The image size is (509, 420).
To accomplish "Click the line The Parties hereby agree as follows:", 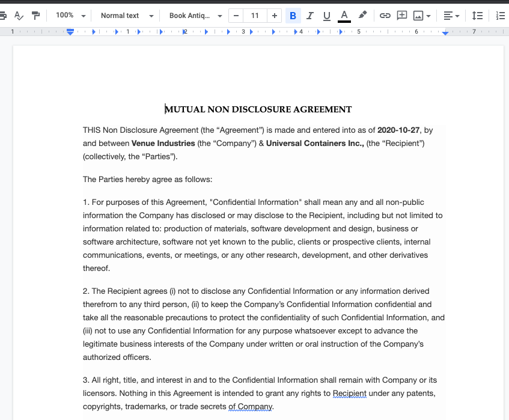I will [147, 180].
